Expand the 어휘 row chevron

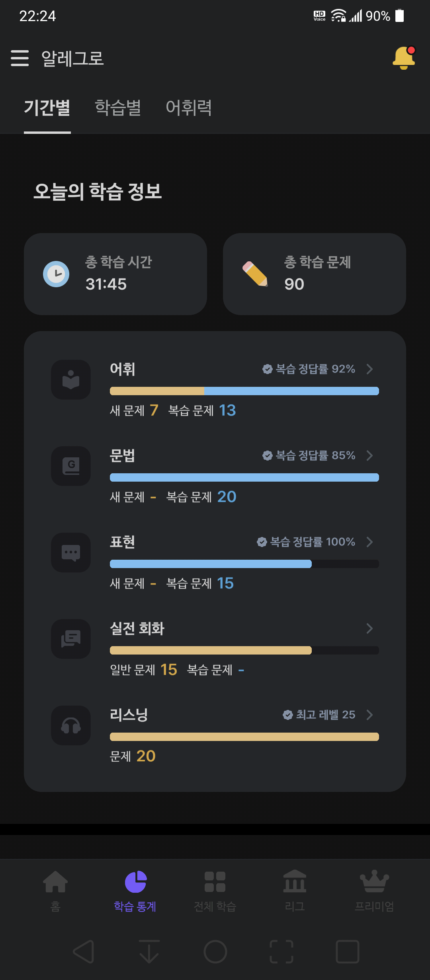pos(369,369)
